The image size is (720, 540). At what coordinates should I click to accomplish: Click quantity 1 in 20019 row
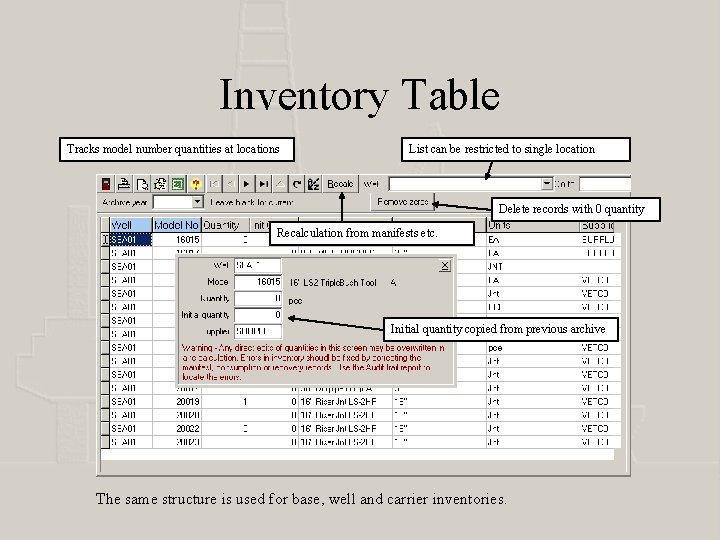tap(227, 402)
